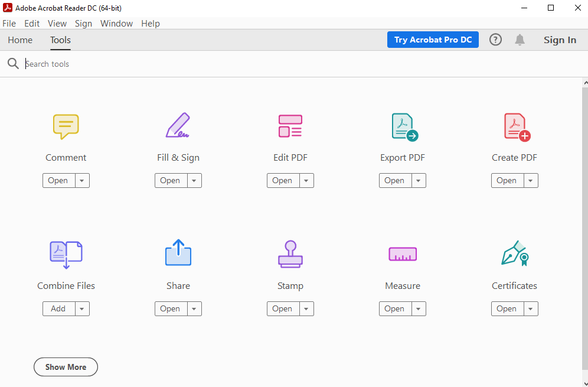
Task: Click the search magnifier icon
Action: pyautogui.click(x=13, y=63)
